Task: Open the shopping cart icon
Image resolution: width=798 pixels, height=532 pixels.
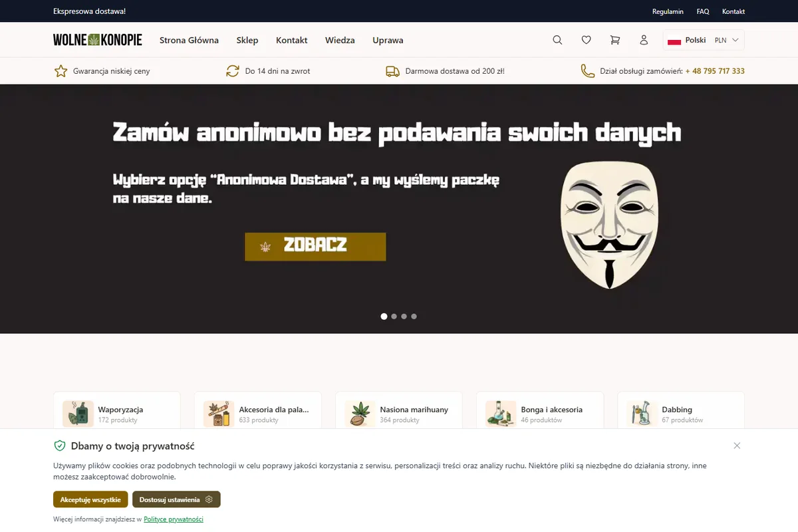Action: coord(615,40)
